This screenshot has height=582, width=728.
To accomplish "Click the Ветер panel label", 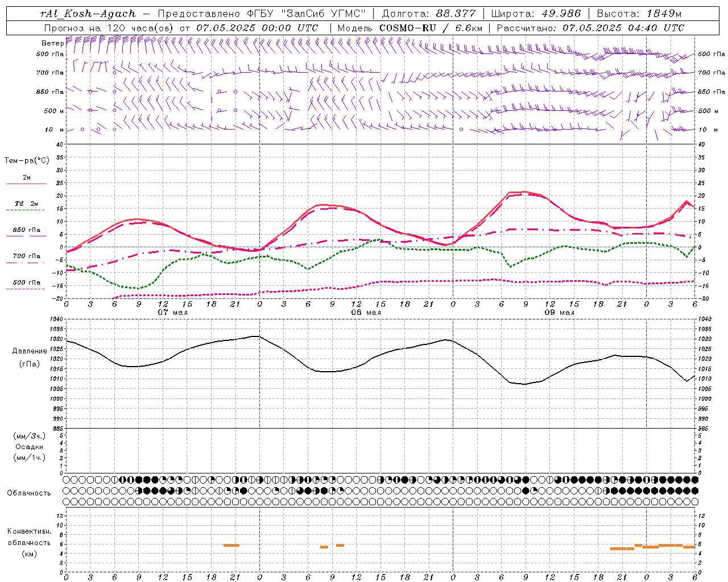I will click(x=52, y=43).
